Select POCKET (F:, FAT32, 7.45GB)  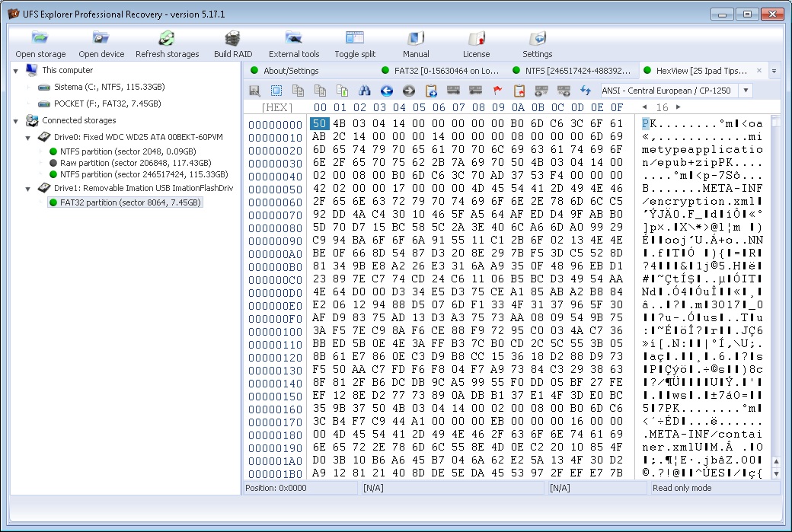coord(107,104)
